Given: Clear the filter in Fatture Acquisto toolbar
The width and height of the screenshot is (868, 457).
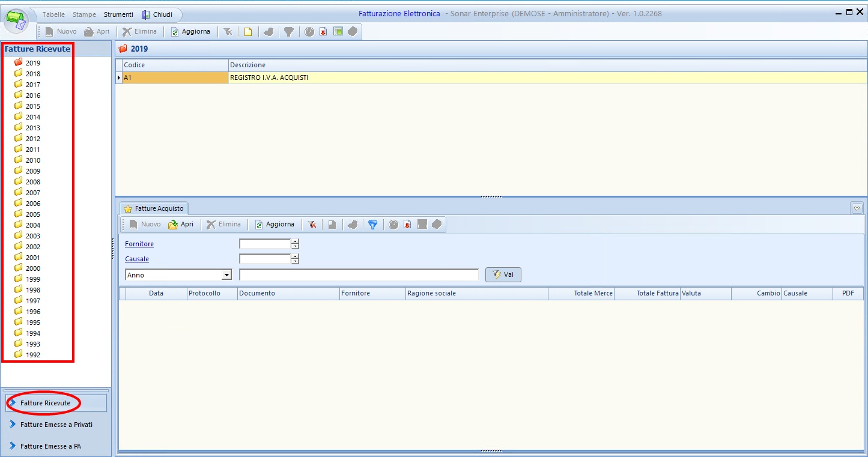Looking at the screenshot, I should pyautogui.click(x=312, y=225).
